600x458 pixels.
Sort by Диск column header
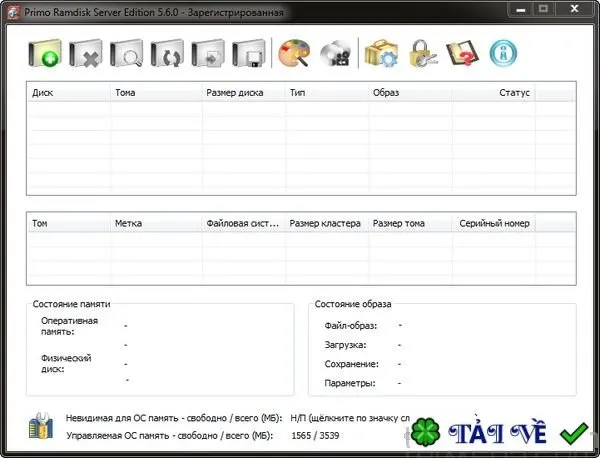(x=69, y=93)
